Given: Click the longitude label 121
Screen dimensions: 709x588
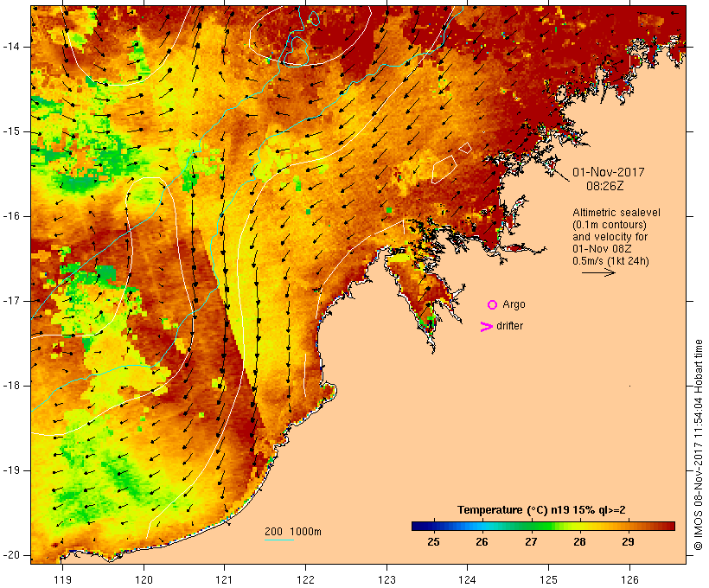Looking at the screenshot, I should coord(225,580).
